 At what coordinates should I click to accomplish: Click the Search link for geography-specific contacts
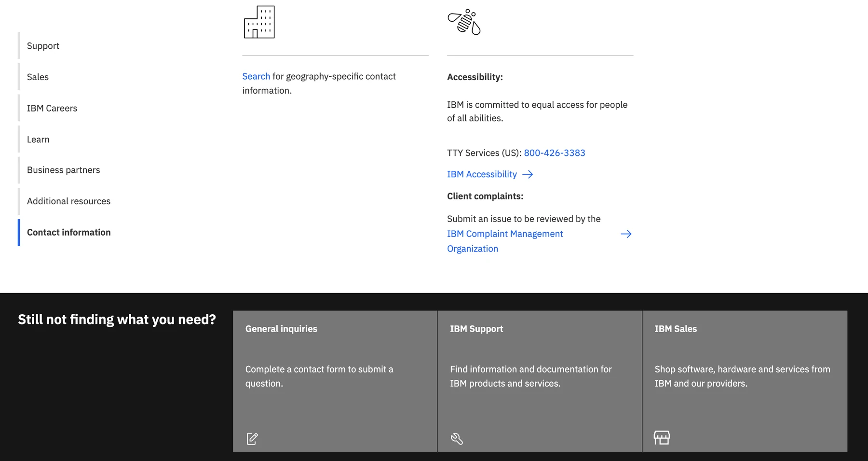(256, 76)
